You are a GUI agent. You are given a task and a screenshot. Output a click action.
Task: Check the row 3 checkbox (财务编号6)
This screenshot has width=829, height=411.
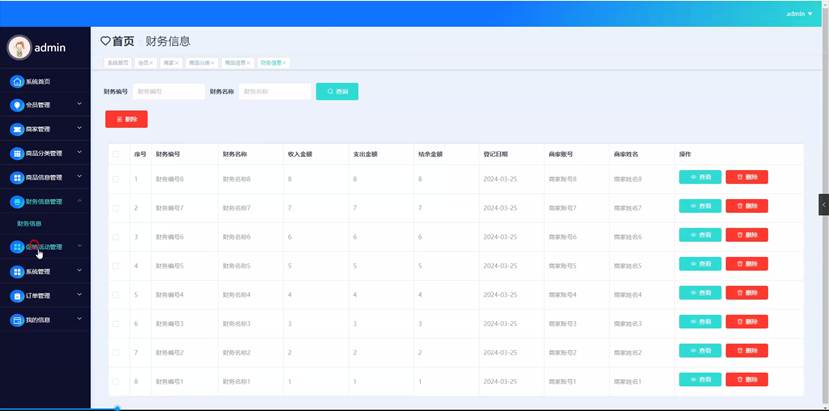(116, 237)
